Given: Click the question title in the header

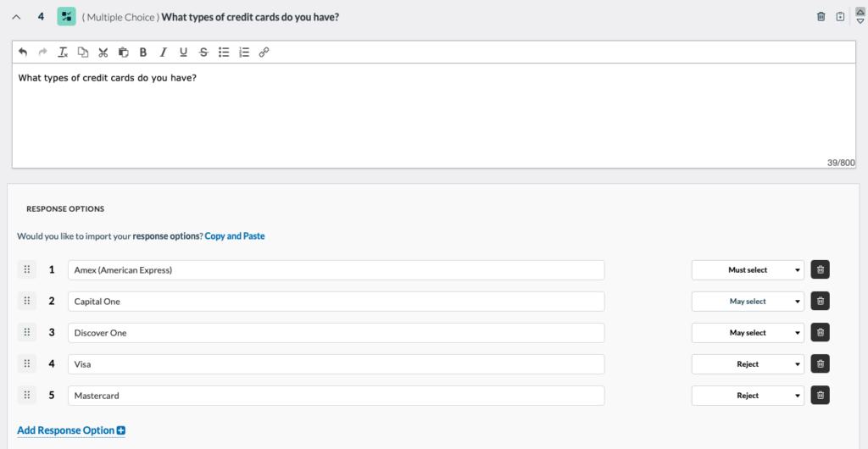Looking at the screenshot, I should point(250,17).
